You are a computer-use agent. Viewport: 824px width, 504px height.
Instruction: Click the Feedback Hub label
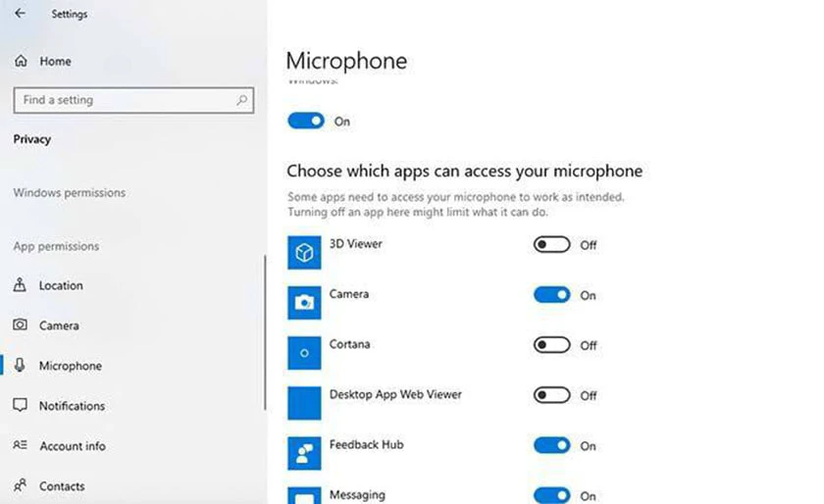(x=366, y=444)
